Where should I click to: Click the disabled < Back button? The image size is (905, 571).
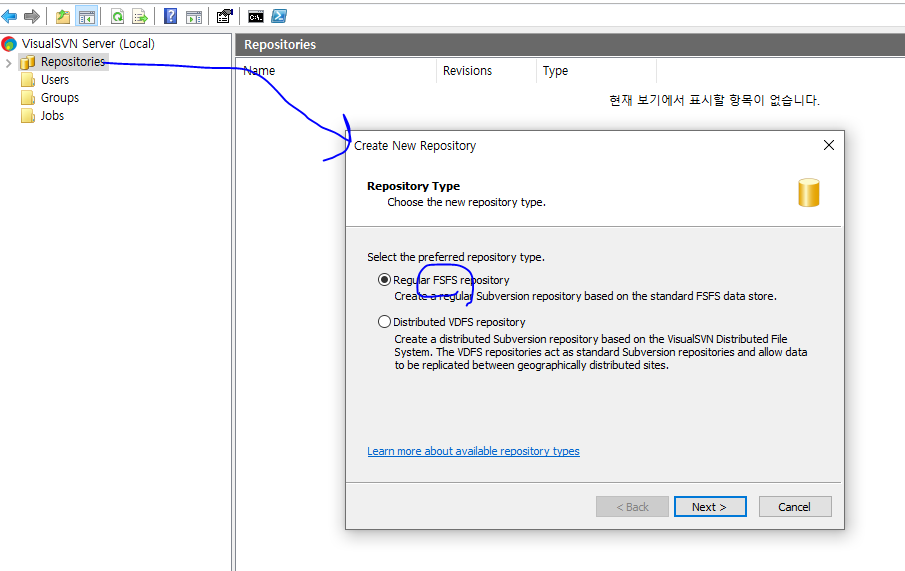pos(632,507)
